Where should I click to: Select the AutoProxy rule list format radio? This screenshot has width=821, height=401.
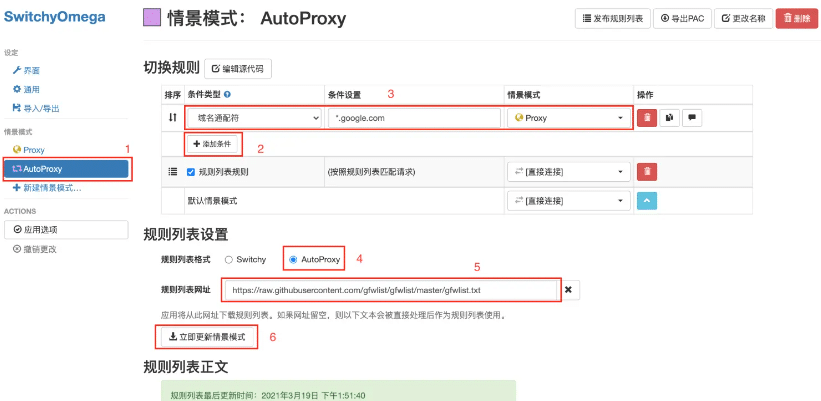point(293,260)
